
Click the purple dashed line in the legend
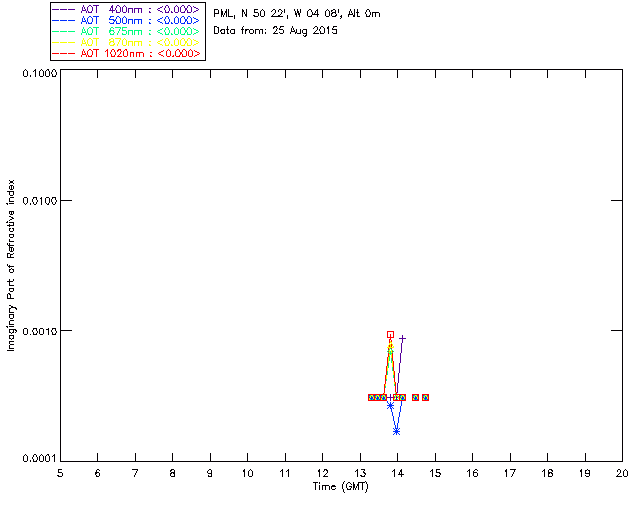pos(64,9)
